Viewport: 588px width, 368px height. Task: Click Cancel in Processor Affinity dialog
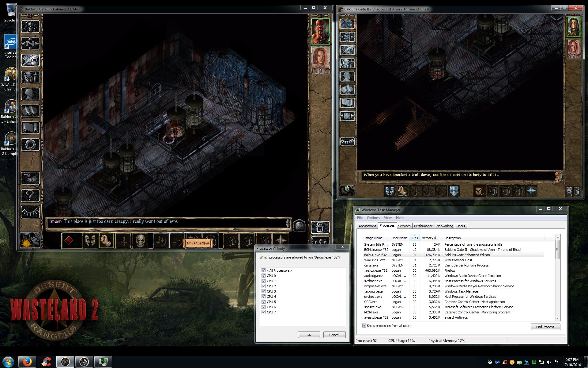(x=334, y=335)
